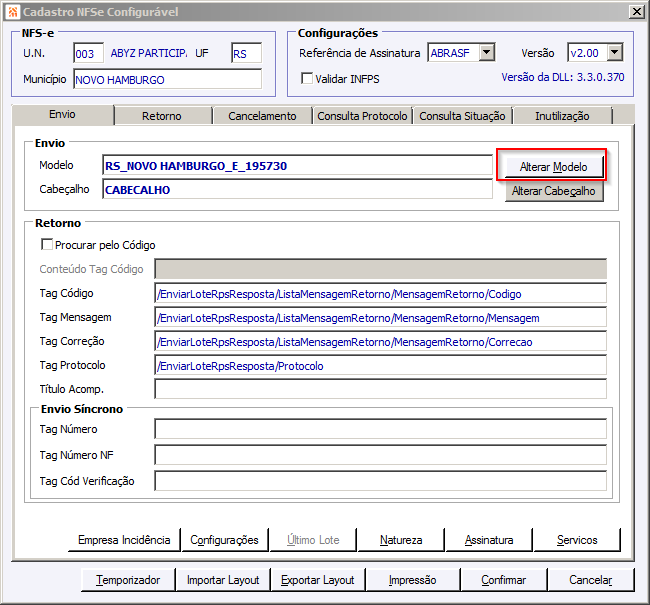Viewport: 650px width, 605px height.
Task: Enable the Validar INFPS checkbox
Action: click(307, 78)
